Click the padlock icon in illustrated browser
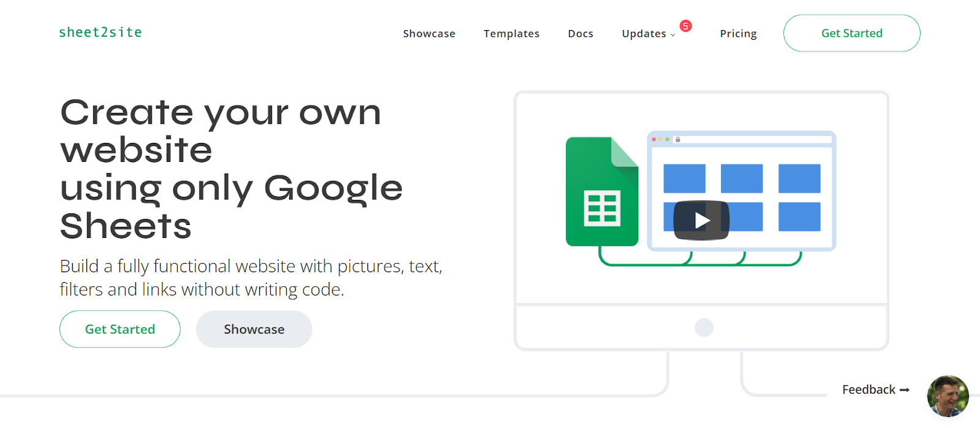980x428 pixels. click(677, 140)
